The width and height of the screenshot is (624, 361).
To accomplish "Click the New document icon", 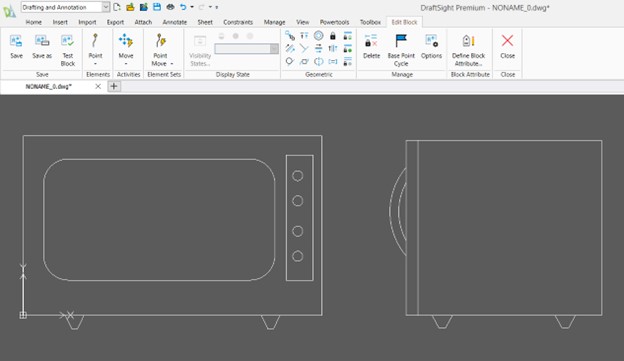I will (117, 7).
